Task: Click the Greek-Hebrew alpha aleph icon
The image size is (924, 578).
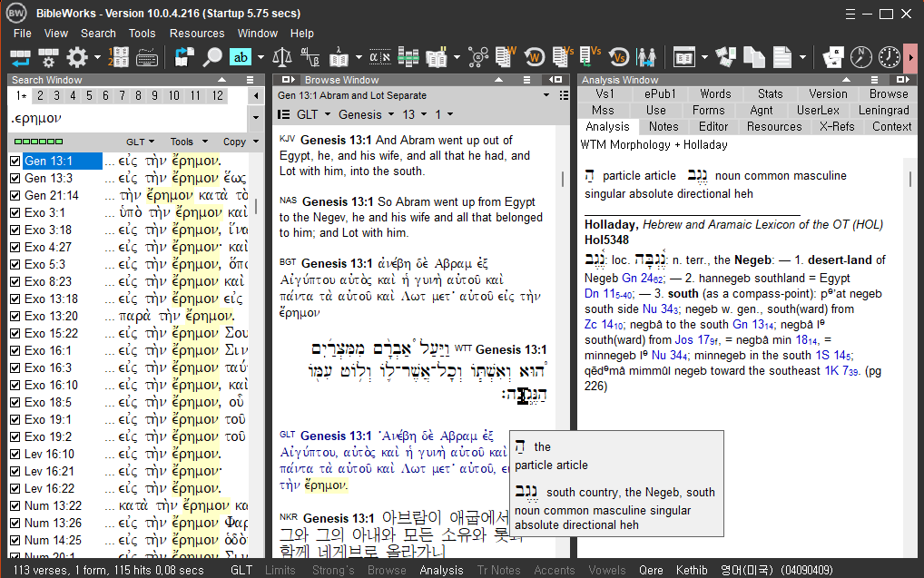Action: point(380,57)
